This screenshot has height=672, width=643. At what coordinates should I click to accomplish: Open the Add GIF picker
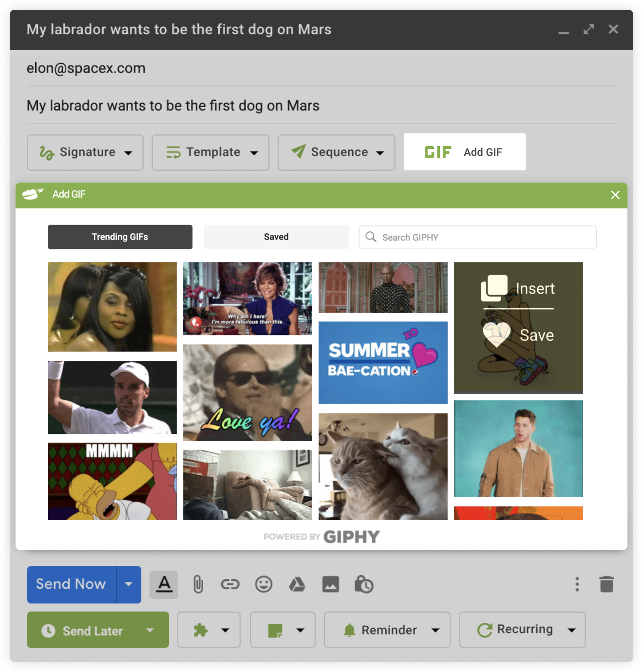point(464,151)
